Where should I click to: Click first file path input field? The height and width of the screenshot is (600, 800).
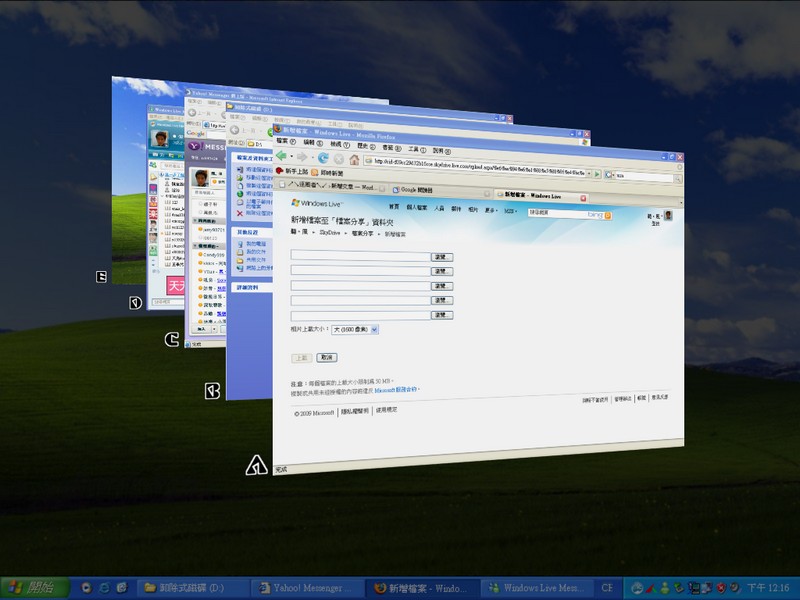[361, 255]
